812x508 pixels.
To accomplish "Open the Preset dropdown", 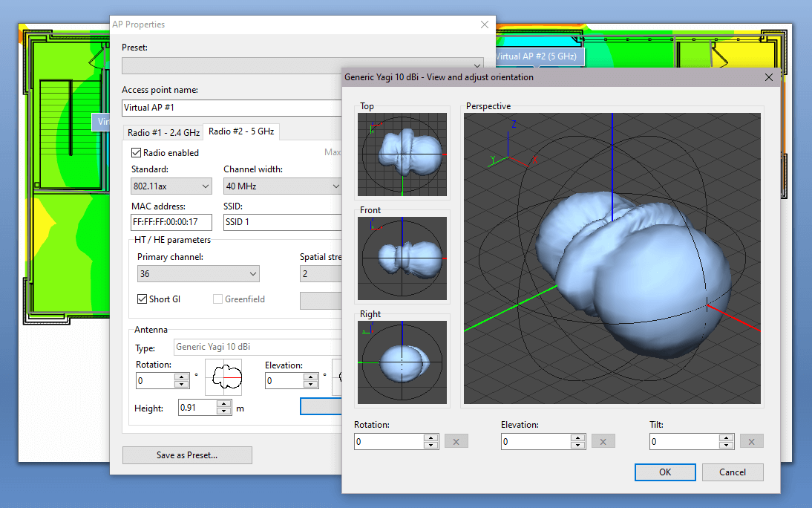I will pyautogui.click(x=477, y=65).
